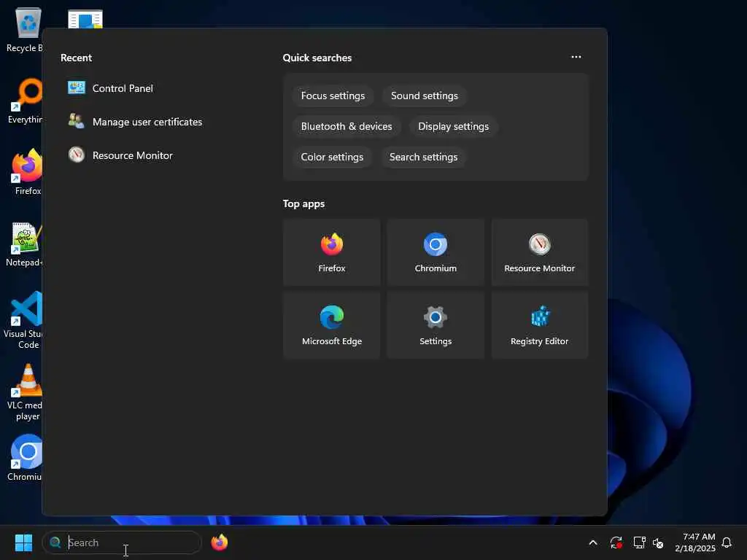Open the notification bell icon

click(x=727, y=542)
